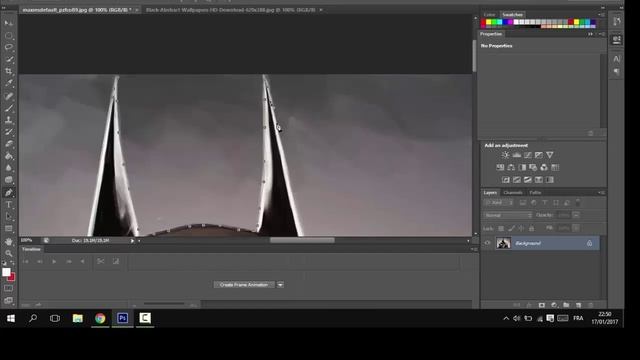Select the Elliptical Marquee tool
Image resolution: width=640 pixels, height=360 pixels.
pos(9,36)
